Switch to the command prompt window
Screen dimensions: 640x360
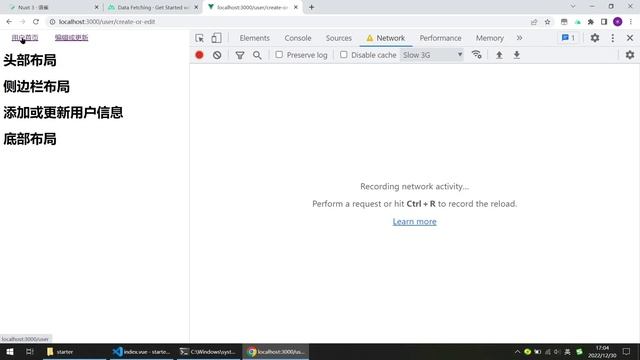pyautogui.click(x=208, y=351)
